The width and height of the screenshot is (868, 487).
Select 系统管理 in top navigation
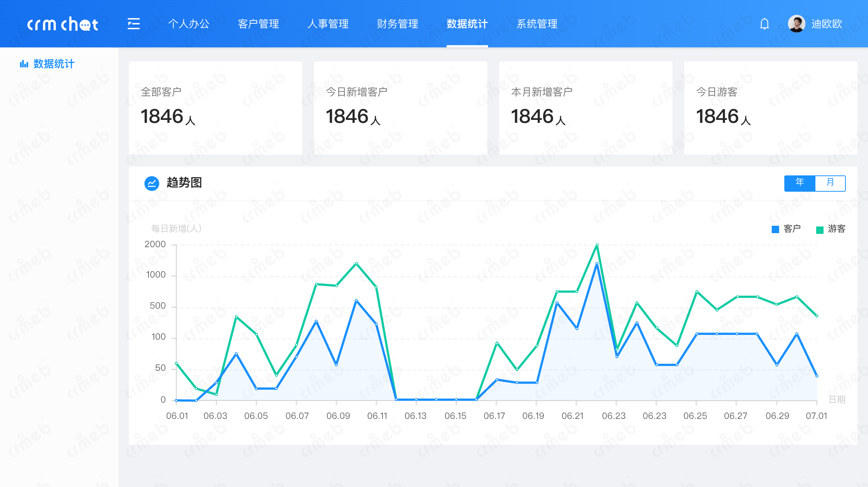[537, 24]
